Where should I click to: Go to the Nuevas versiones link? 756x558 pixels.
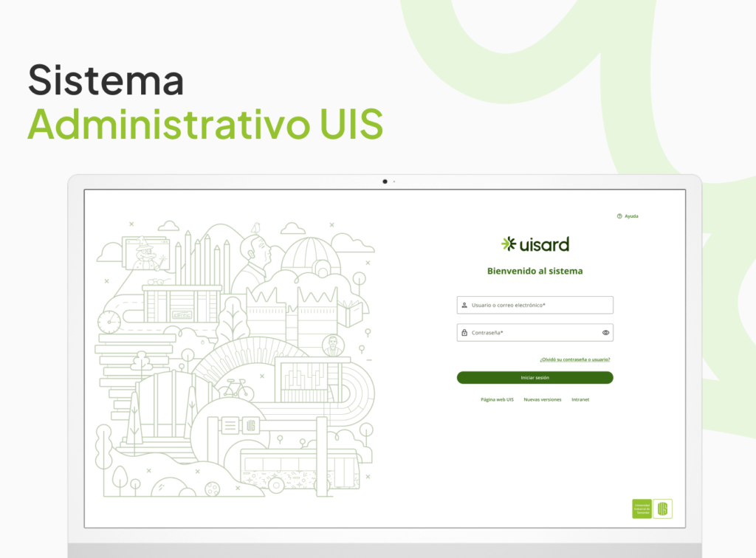[x=543, y=399]
